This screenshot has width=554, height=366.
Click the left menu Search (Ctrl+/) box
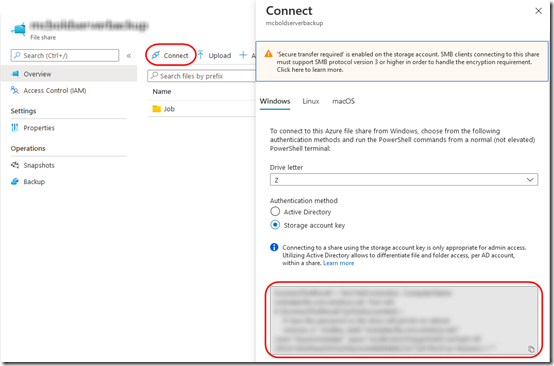[65, 55]
